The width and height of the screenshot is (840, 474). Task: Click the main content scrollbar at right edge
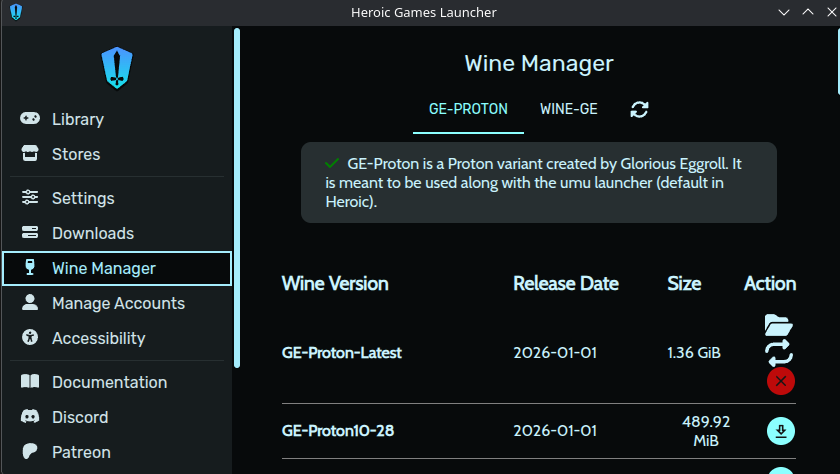tap(837, 60)
